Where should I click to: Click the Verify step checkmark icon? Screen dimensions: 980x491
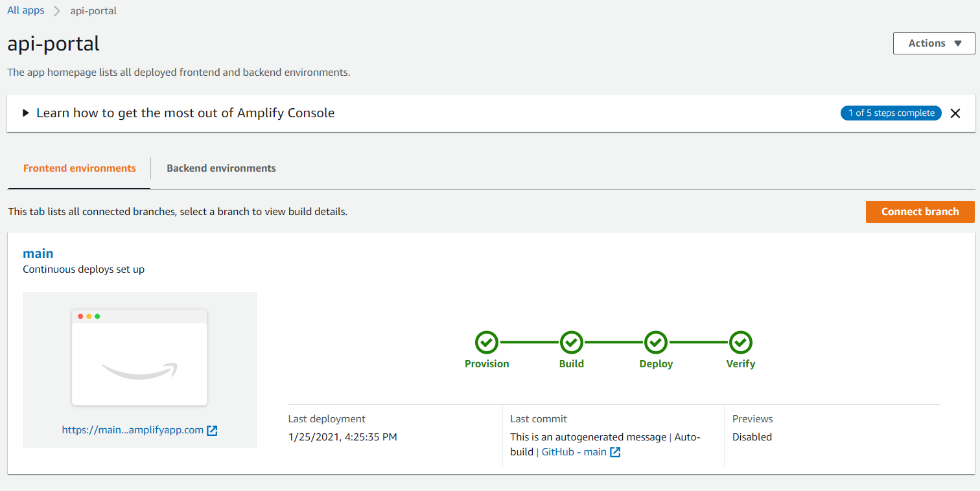coord(740,342)
